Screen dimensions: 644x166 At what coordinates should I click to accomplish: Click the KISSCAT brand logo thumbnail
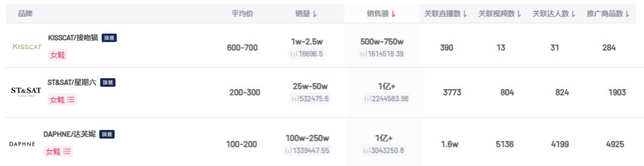27,47
